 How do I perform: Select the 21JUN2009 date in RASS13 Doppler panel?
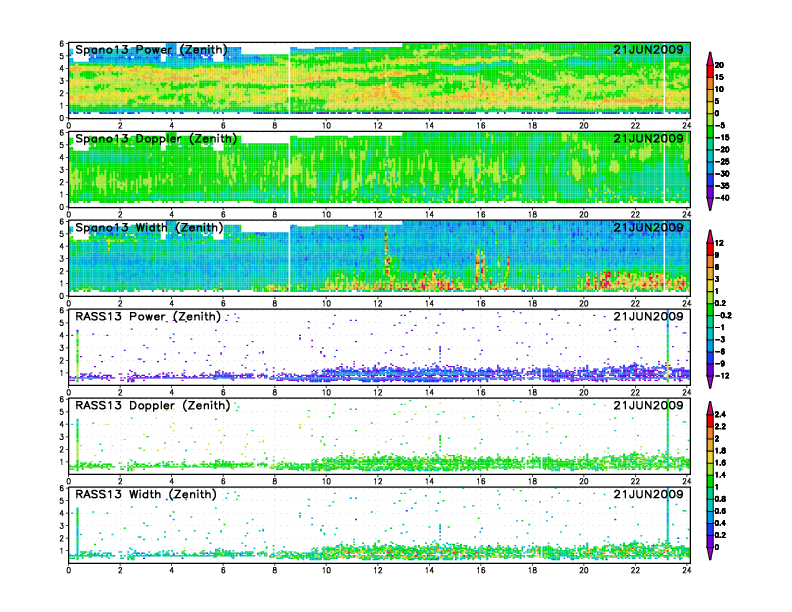coord(648,405)
